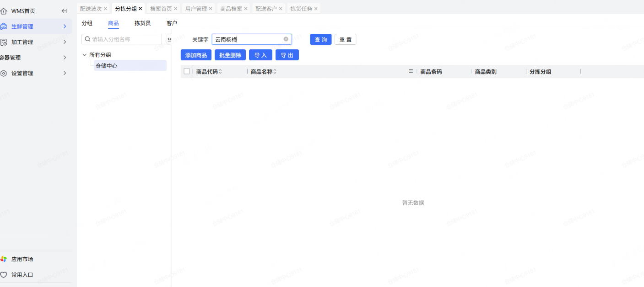The height and width of the screenshot is (287, 644).
Task: Sort by 商品名称 using its sort arrows
Action: point(275,72)
